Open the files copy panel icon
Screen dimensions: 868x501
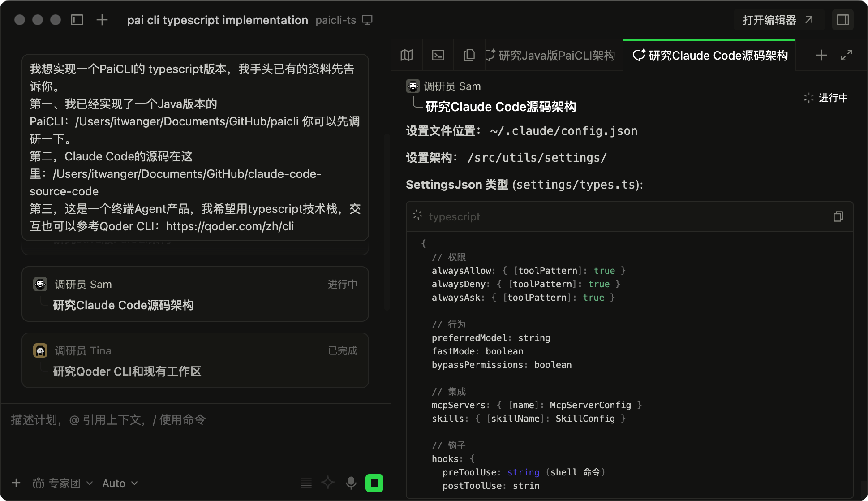click(x=469, y=55)
